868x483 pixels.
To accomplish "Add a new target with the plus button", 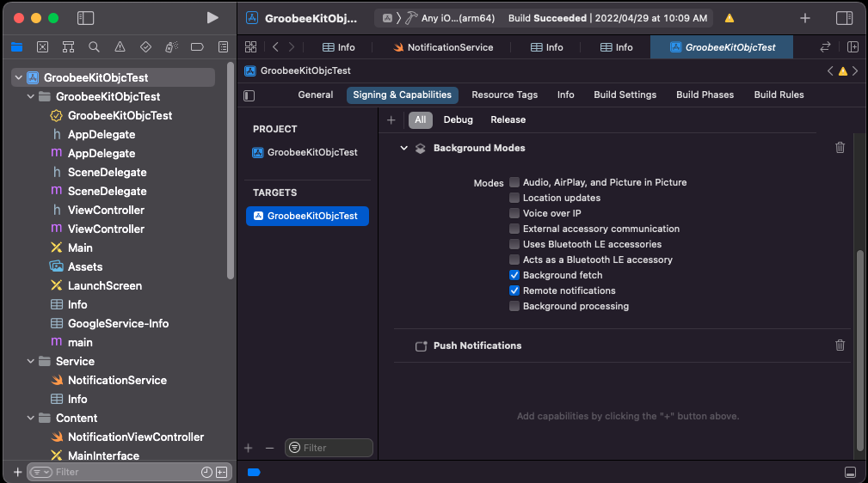I will click(x=248, y=448).
